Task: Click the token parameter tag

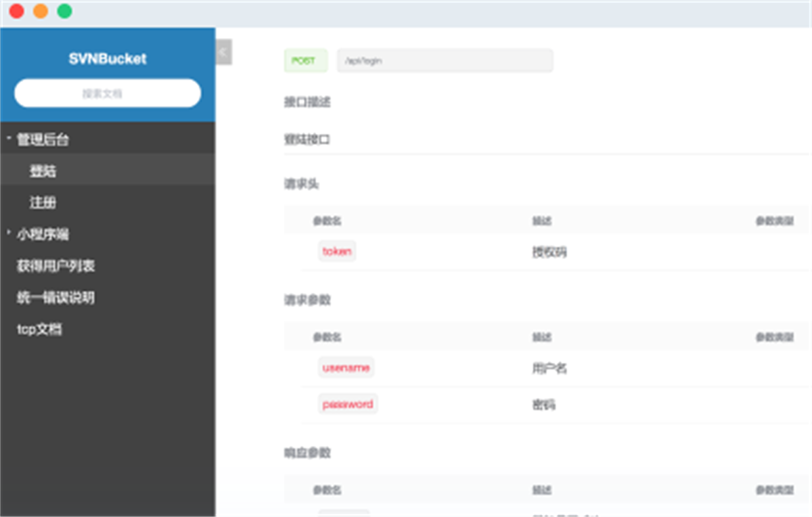Action: point(337,251)
